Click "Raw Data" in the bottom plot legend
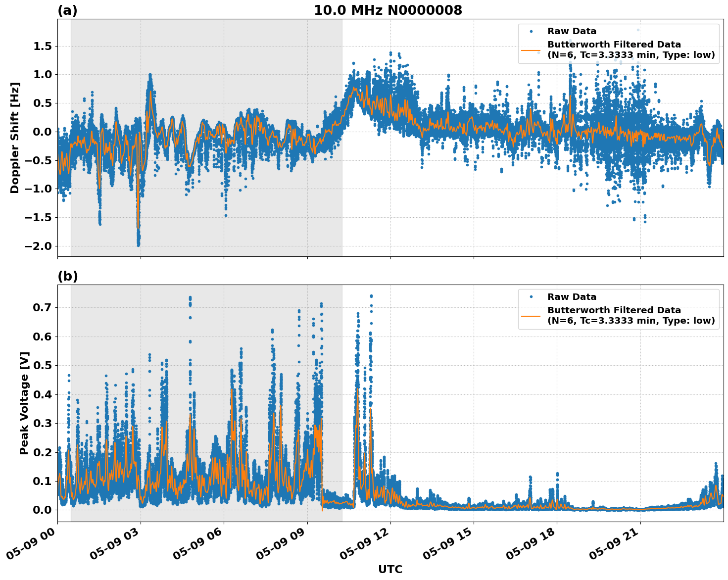 click(572, 297)
